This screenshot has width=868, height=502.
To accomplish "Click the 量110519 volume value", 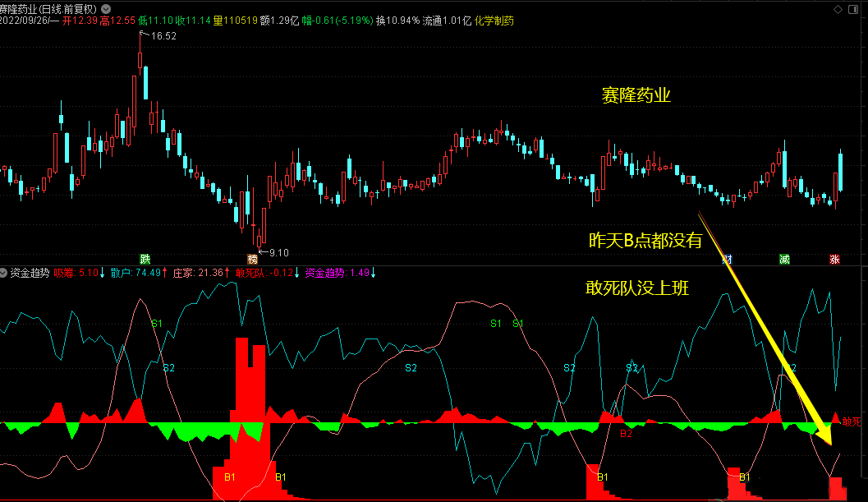I will 235,21.
